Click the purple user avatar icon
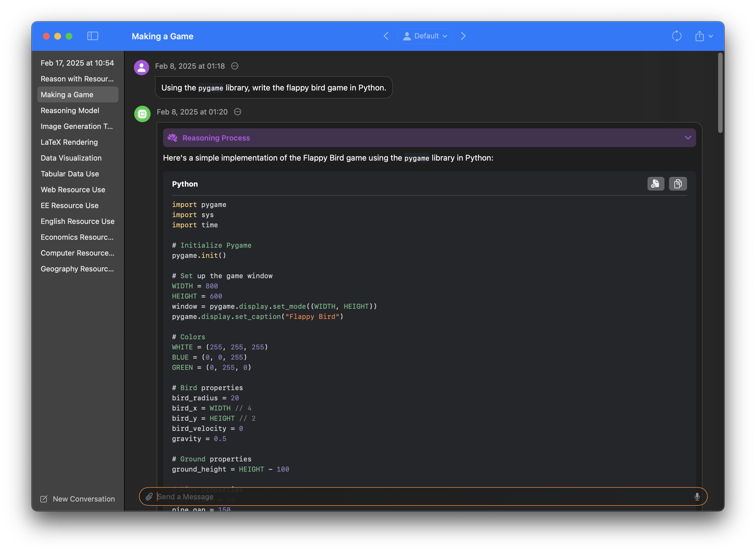The width and height of the screenshot is (756, 553). pyautogui.click(x=142, y=67)
